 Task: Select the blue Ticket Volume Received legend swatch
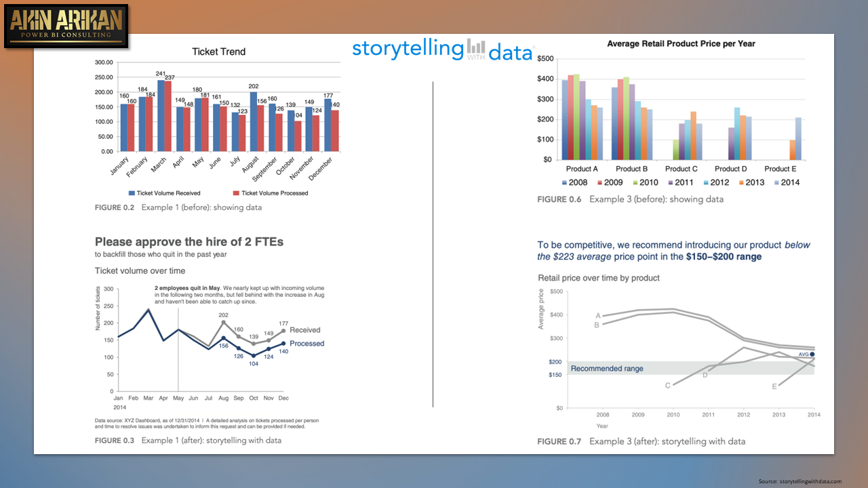tap(132, 193)
